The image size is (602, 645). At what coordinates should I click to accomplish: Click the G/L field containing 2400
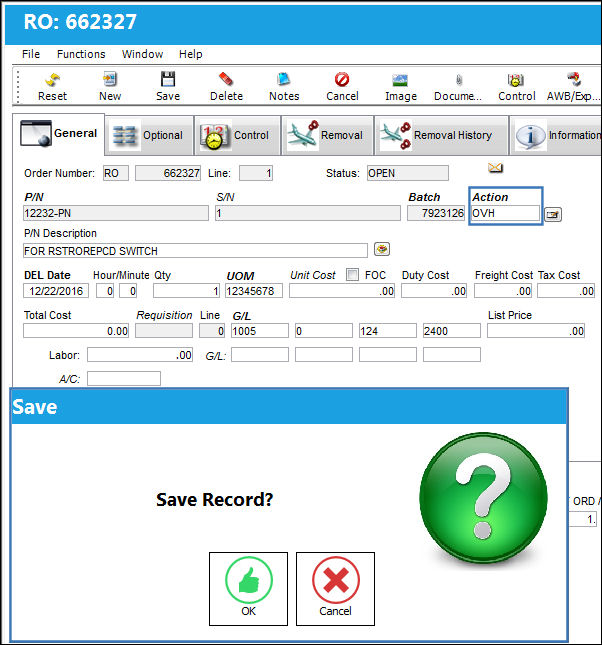point(452,331)
